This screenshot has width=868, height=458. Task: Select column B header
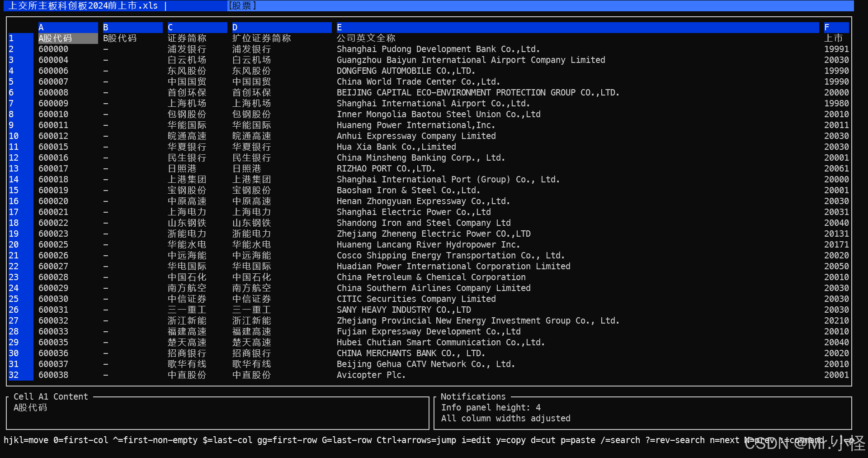132,27
